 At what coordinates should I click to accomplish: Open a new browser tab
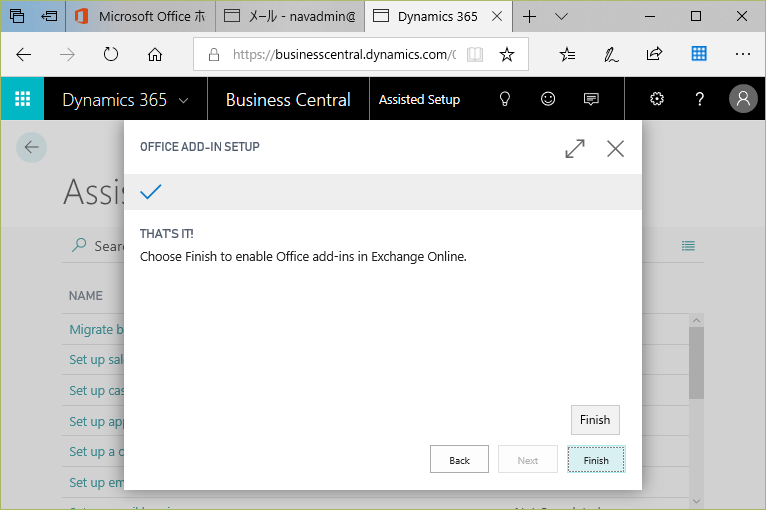click(530, 17)
